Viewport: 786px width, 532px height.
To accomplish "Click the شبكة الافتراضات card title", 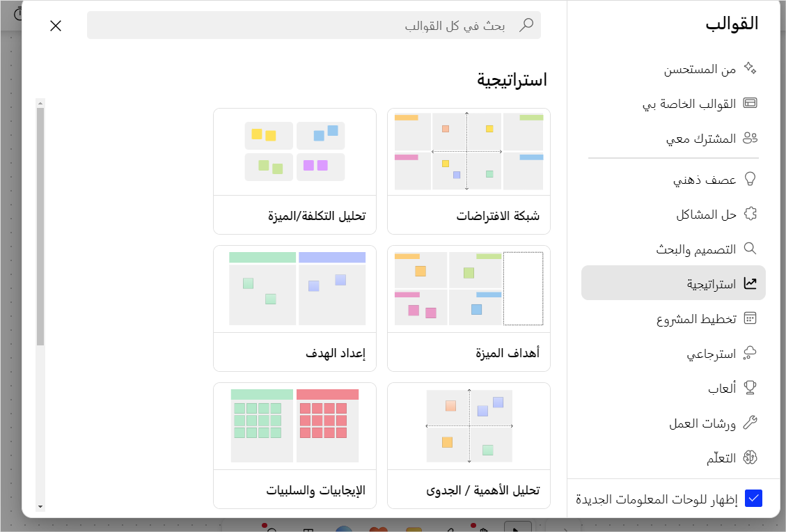I will [498, 216].
